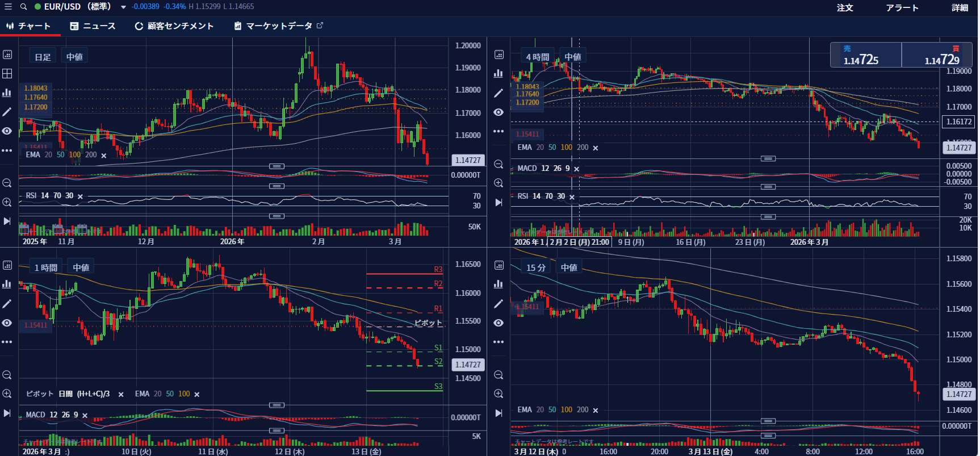
Task: Expand the EUR/USD symbol dropdown arrow
Action: [123, 7]
